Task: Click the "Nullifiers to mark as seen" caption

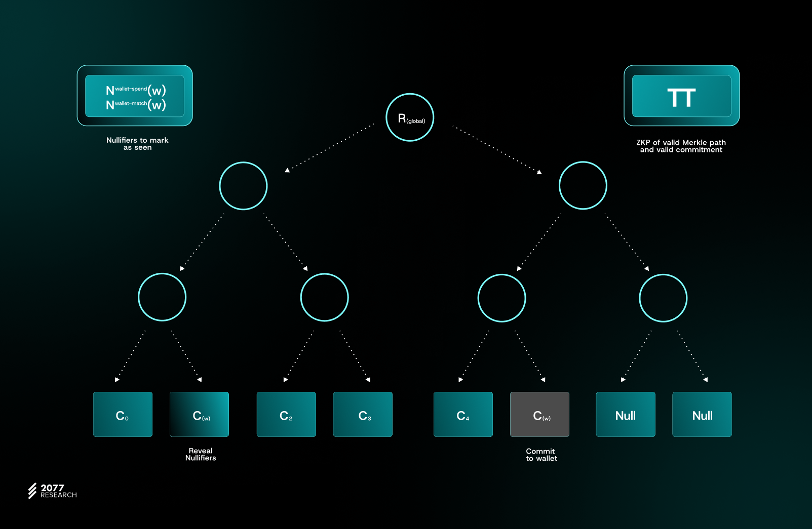Action: (x=137, y=144)
